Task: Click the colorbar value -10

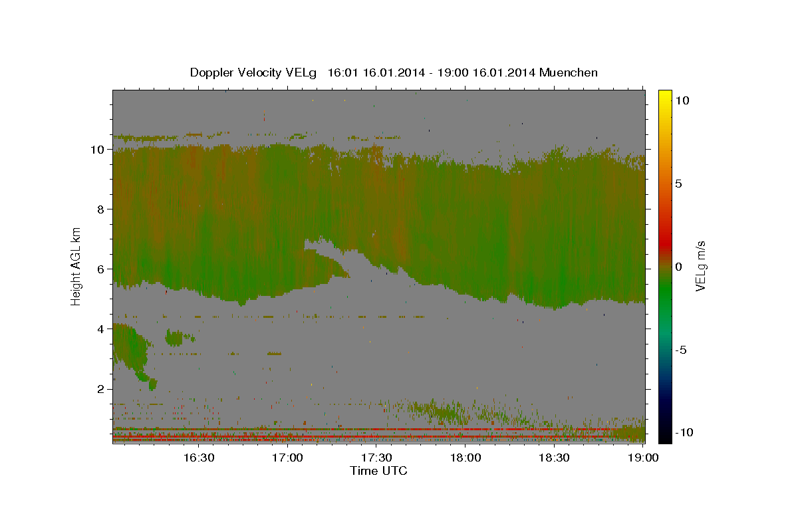Action: [684, 433]
